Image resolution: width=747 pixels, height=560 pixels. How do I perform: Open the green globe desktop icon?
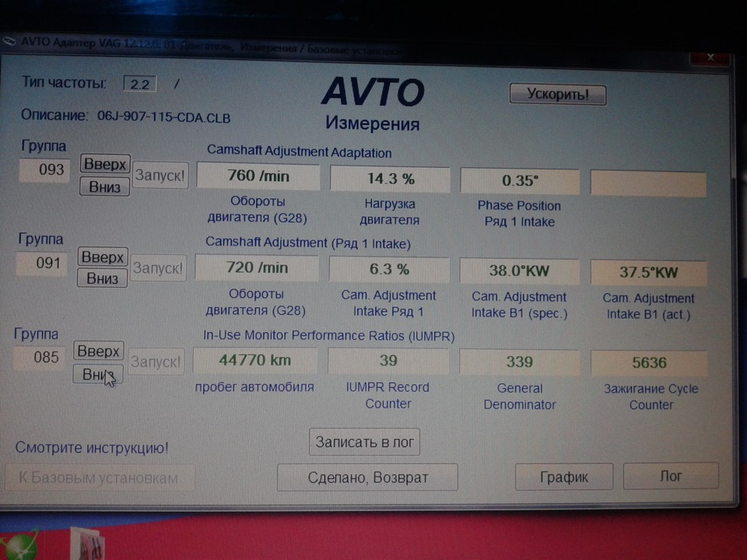tap(18, 546)
